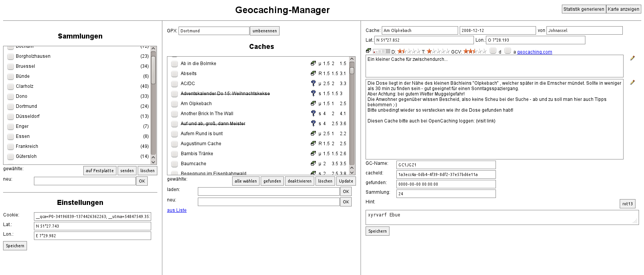The height and width of the screenshot is (275, 644).
Task: Open the 'aus Liste' link
Action: pos(177,210)
